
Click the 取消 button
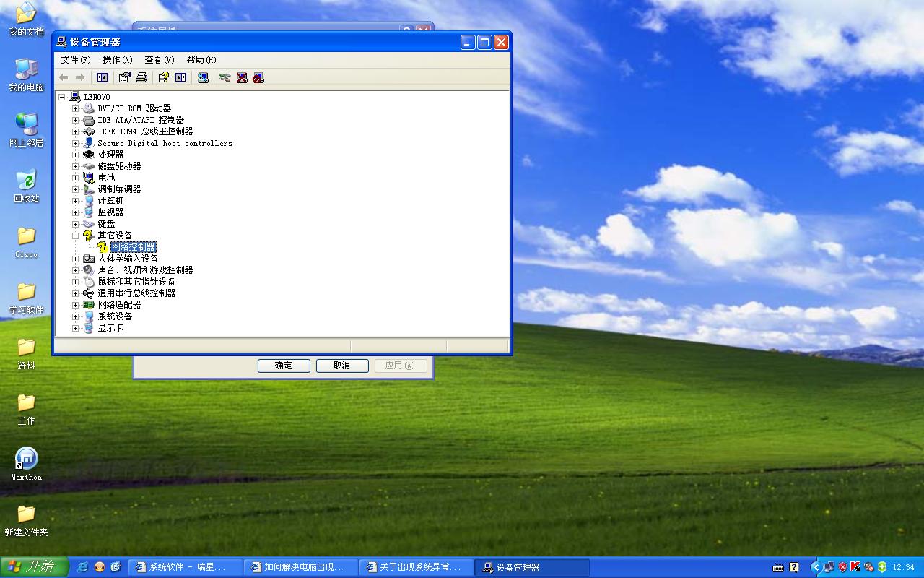[x=342, y=366]
